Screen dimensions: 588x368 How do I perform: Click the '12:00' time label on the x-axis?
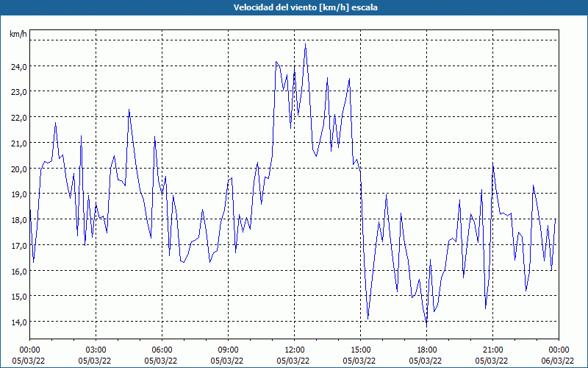[x=295, y=350]
